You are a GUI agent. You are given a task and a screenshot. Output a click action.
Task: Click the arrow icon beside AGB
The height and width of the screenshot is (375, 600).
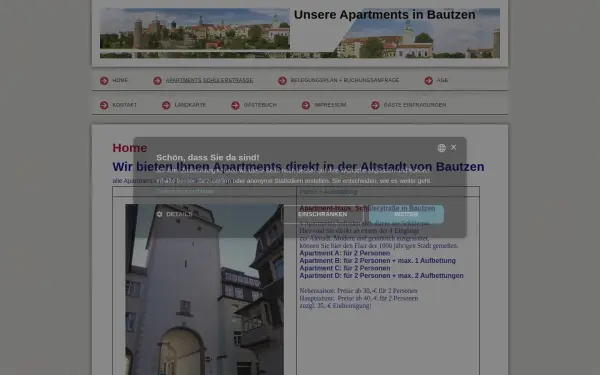point(429,81)
